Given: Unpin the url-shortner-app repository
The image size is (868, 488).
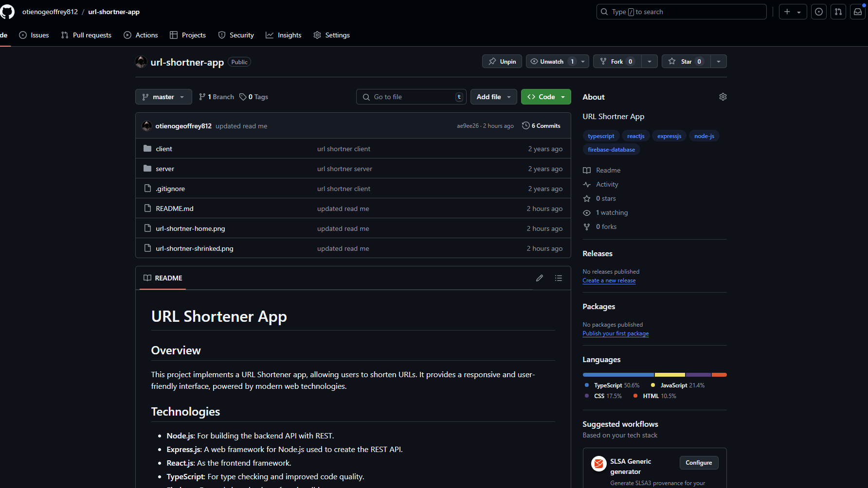Looking at the screenshot, I should click(502, 61).
